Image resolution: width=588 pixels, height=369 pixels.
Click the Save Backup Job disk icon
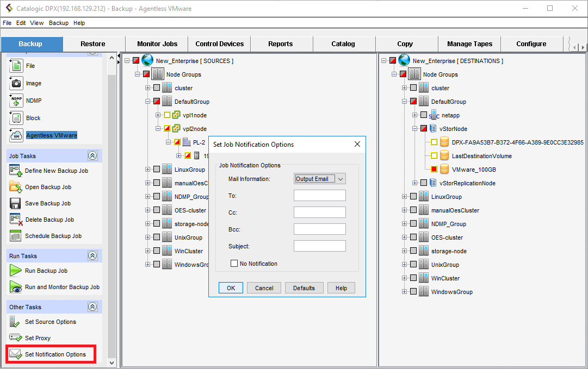click(x=16, y=203)
